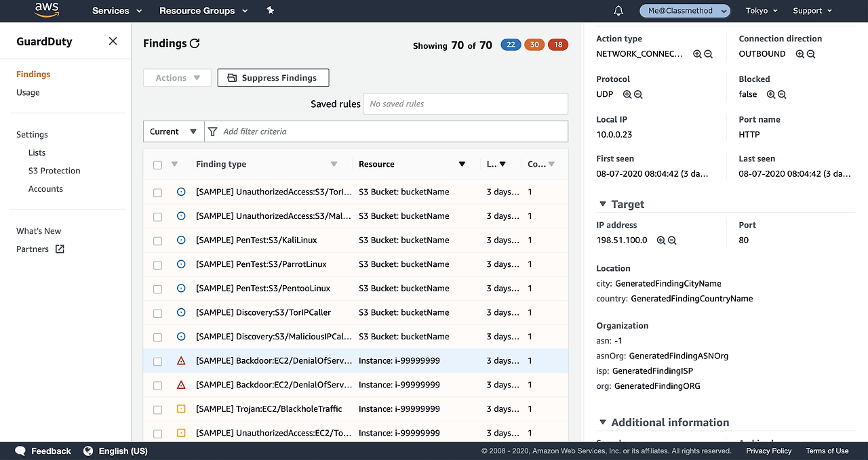Image resolution: width=868 pixels, height=460 pixels.
Task: Open the notifications bell
Action: [x=618, y=11]
